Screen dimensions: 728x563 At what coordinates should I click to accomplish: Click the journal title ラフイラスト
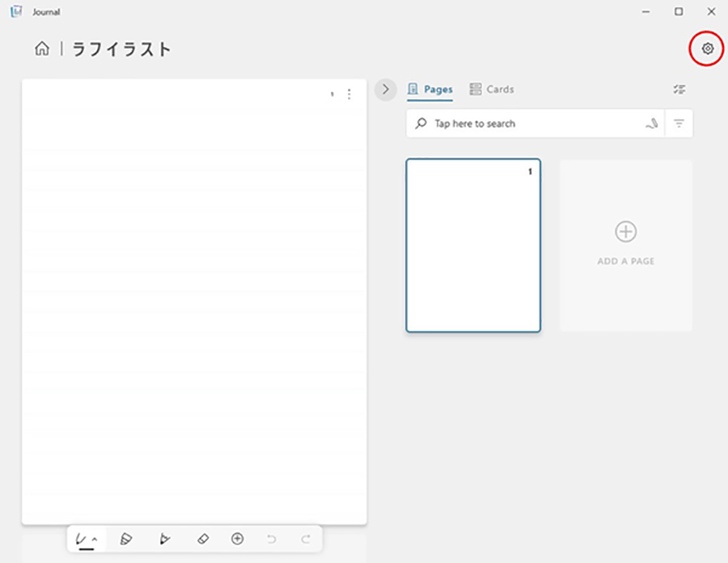click(121, 49)
